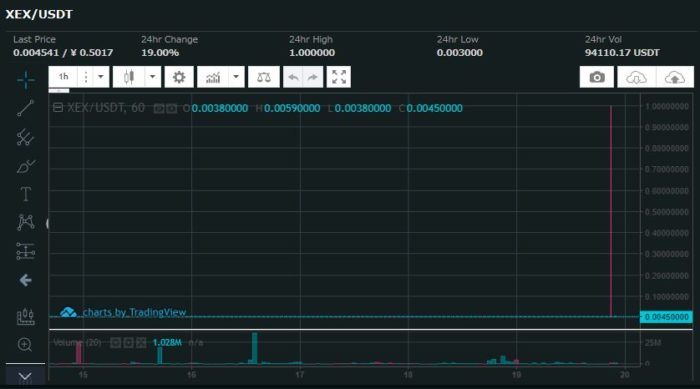
Task: Select the pitchfork drawing tool
Action: point(25,138)
